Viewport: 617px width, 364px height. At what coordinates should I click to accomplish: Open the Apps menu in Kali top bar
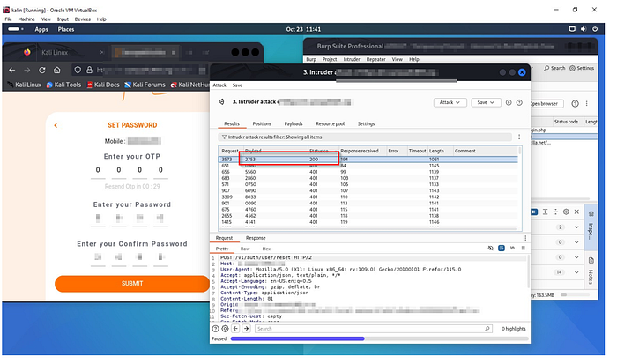click(x=41, y=29)
